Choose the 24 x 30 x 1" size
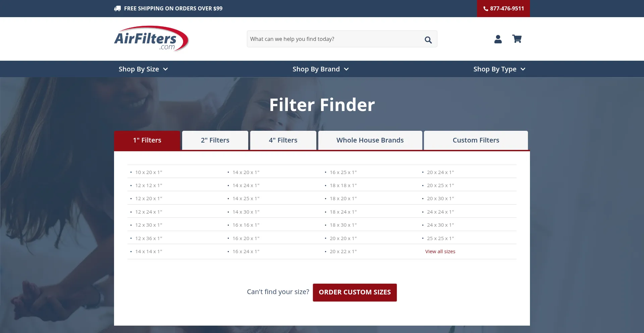This screenshot has height=333, width=644. (440, 225)
